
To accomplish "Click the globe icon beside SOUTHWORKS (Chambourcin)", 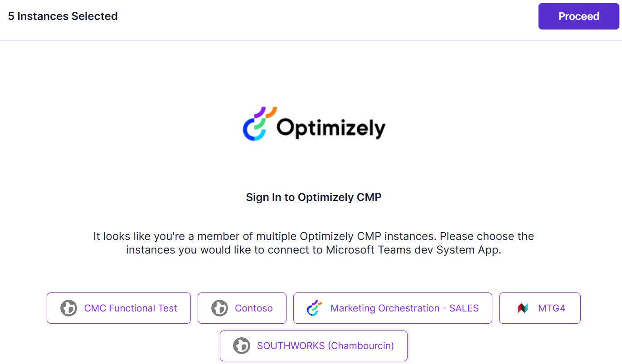I will pyautogui.click(x=241, y=346).
